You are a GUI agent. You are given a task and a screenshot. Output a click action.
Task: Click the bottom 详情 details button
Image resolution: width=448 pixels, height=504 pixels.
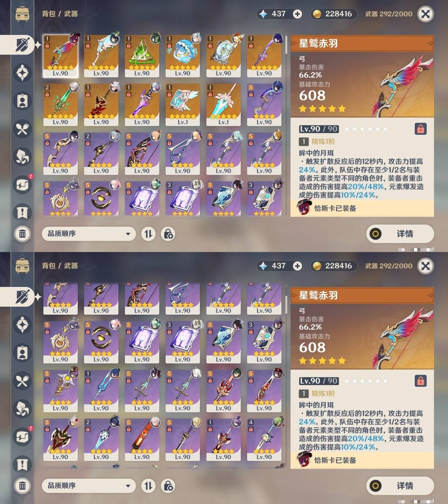(x=400, y=486)
